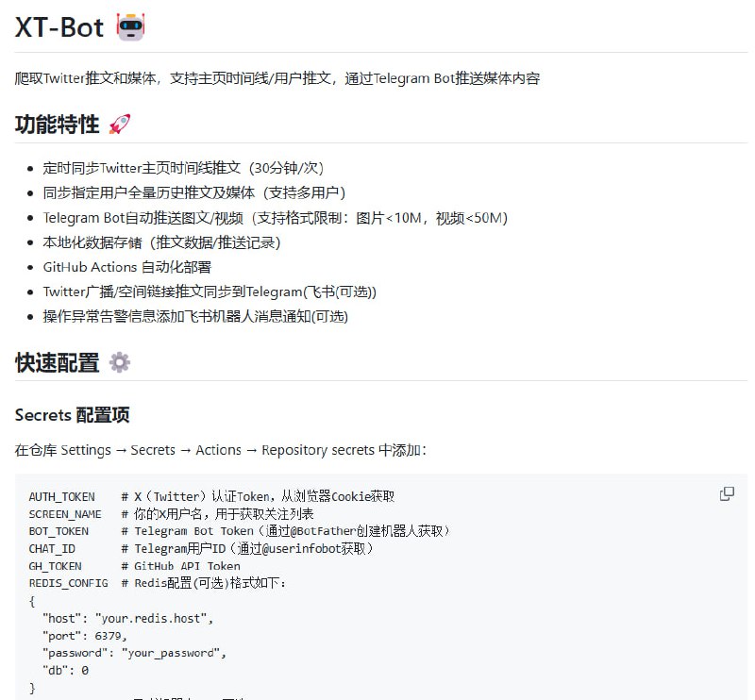Click the copy icon on the code block
This screenshot has width=755, height=700.
coord(727,494)
